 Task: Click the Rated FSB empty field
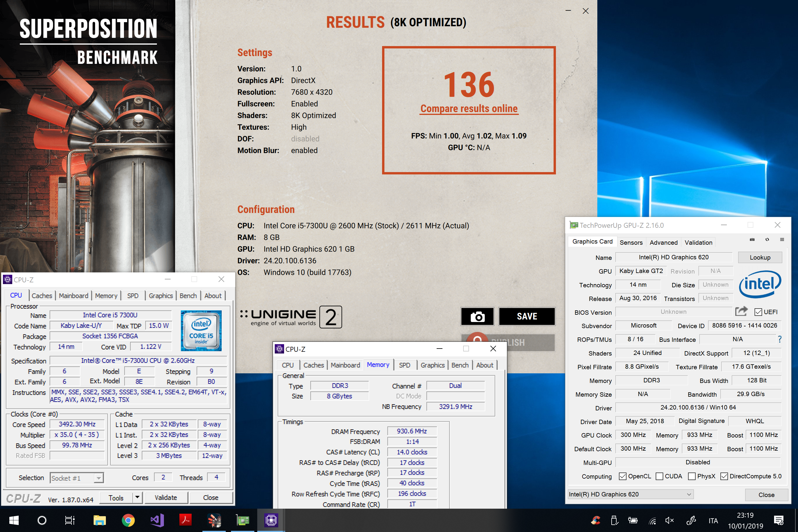[77, 455]
